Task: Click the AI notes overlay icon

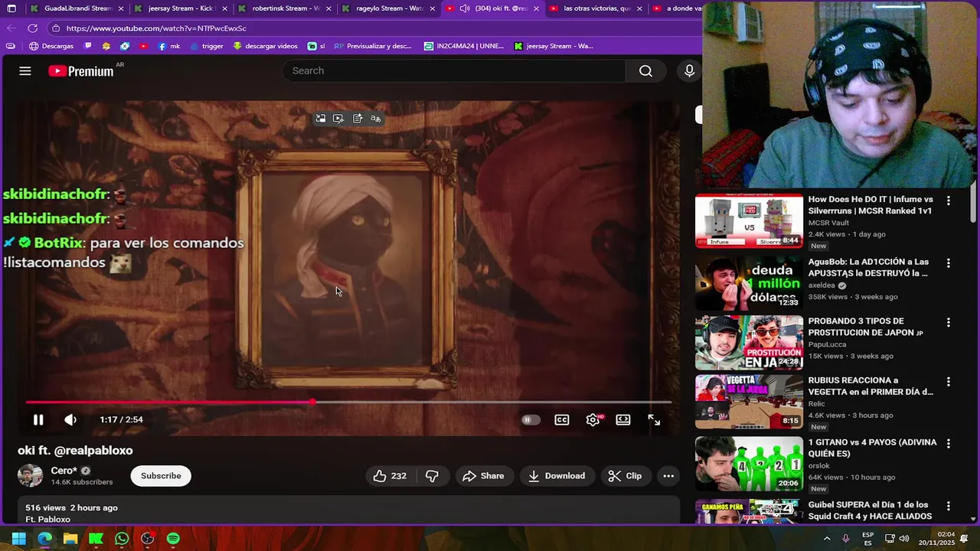Action: pyautogui.click(x=358, y=119)
